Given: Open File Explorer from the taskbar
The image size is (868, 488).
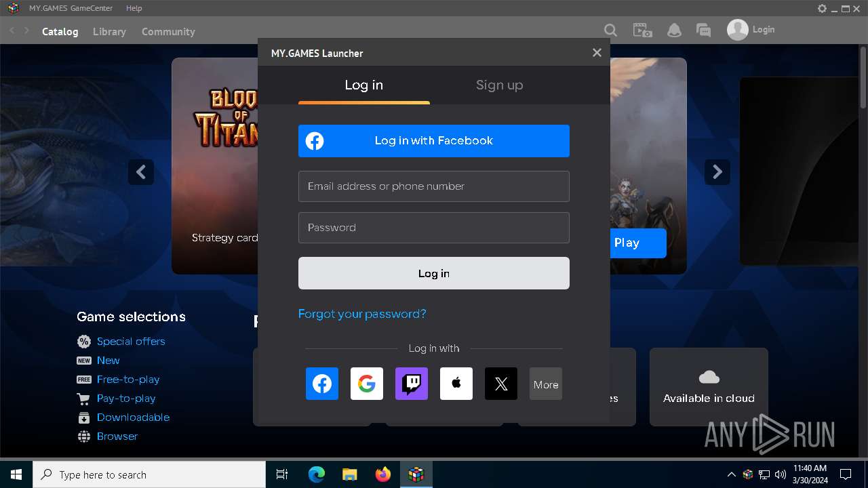Looking at the screenshot, I should [350, 474].
